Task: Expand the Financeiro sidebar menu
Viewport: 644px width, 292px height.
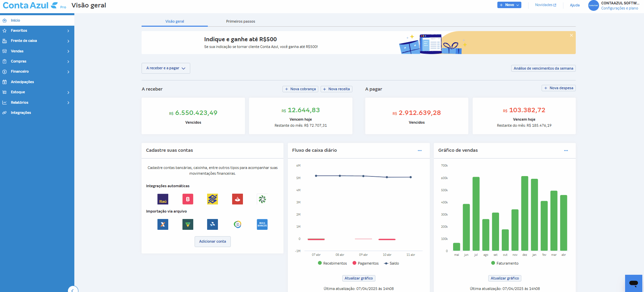Action: coord(37,72)
